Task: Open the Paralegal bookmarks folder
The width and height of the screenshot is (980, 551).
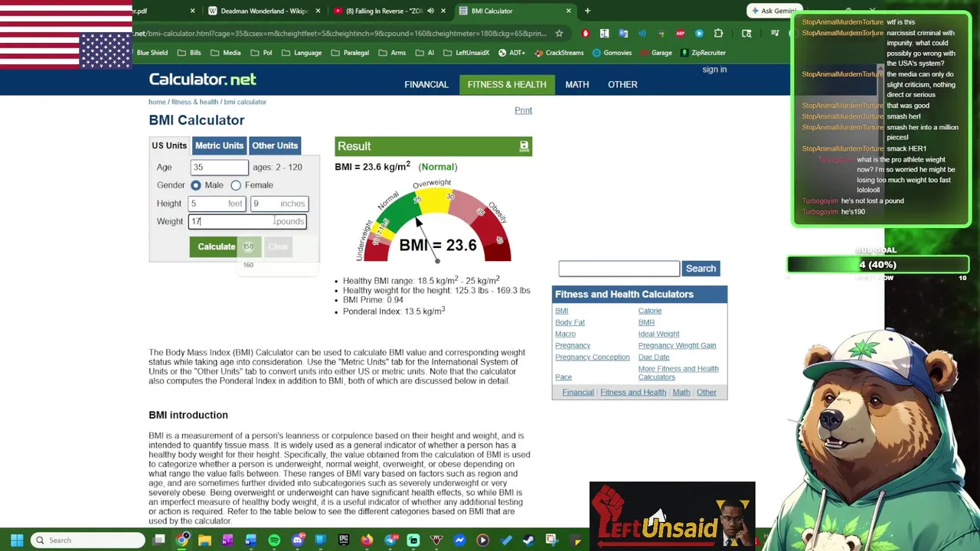Action: [x=349, y=53]
